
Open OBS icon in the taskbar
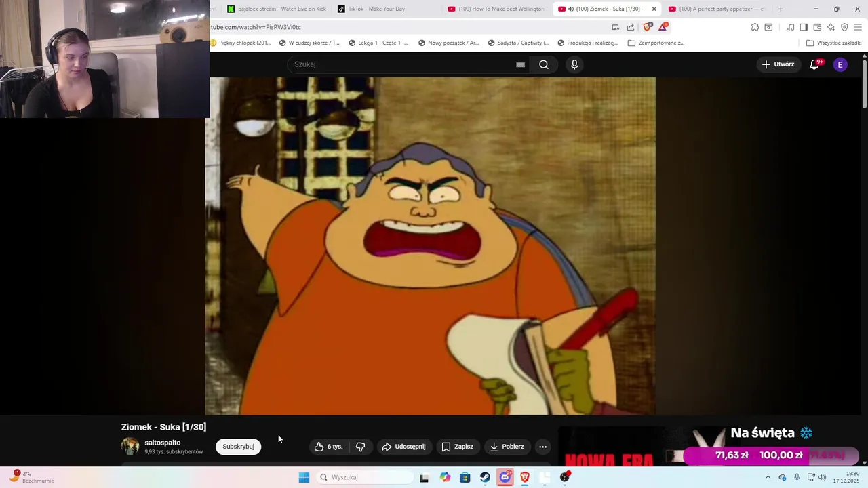[x=565, y=477]
